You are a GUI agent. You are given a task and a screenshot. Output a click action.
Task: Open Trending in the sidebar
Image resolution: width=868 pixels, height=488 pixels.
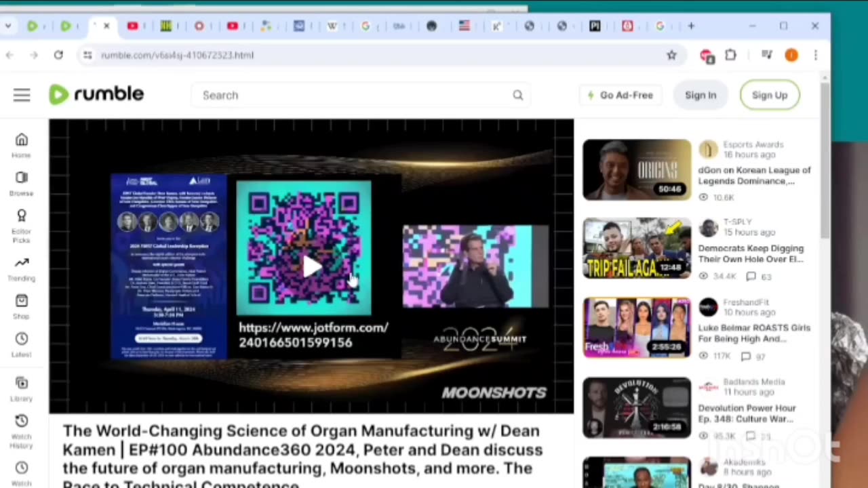21,269
